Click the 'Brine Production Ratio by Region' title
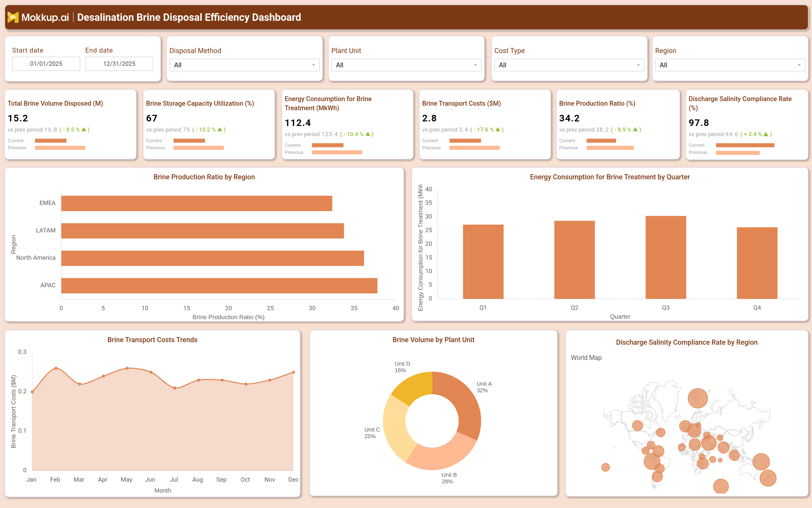 coord(204,177)
